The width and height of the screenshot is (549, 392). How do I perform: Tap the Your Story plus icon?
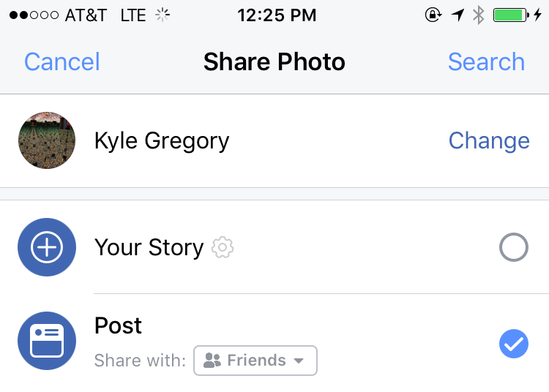[47, 248]
